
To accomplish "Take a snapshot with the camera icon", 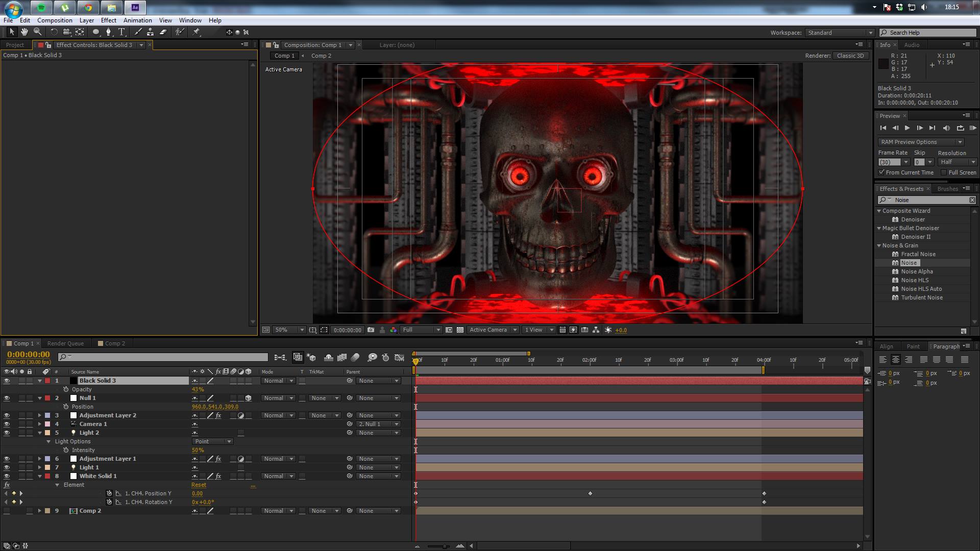I will [371, 330].
